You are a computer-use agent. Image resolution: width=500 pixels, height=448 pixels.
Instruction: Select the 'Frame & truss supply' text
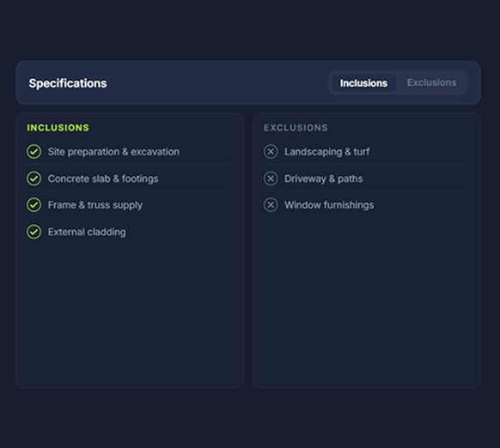coord(95,205)
